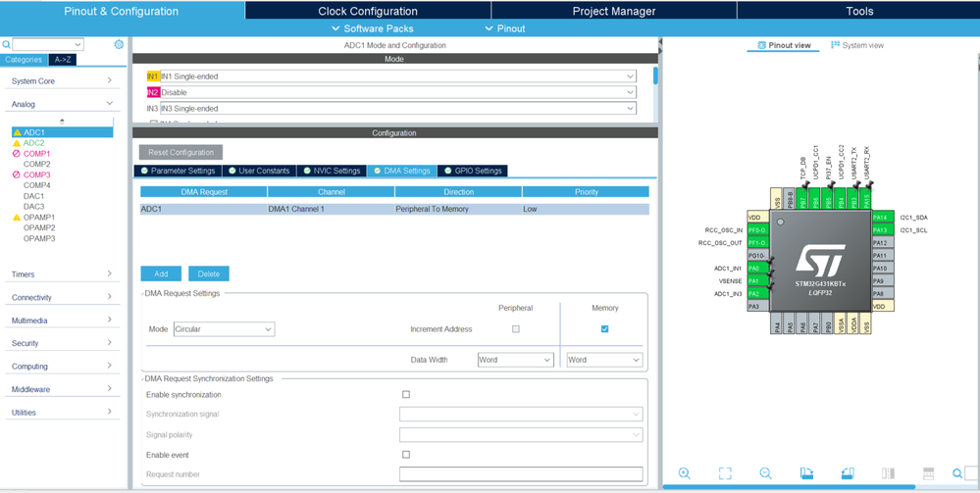Image resolution: width=980 pixels, height=493 pixels.
Task: Click the COMP1 disabled icon
Action: (17, 154)
